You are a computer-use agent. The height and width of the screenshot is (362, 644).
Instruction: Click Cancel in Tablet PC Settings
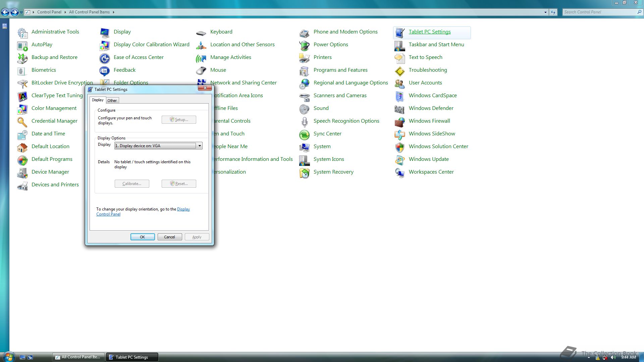pyautogui.click(x=169, y=237)
